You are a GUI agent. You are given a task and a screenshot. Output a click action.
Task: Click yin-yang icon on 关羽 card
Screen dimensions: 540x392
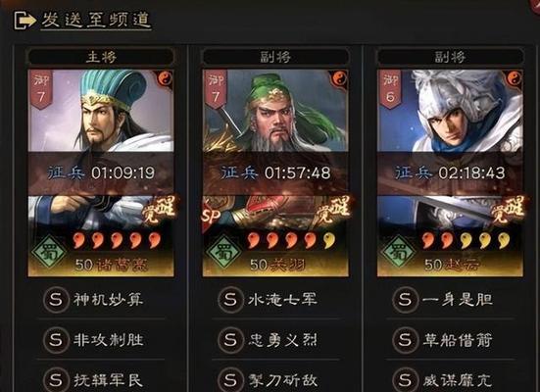point(339,78)
